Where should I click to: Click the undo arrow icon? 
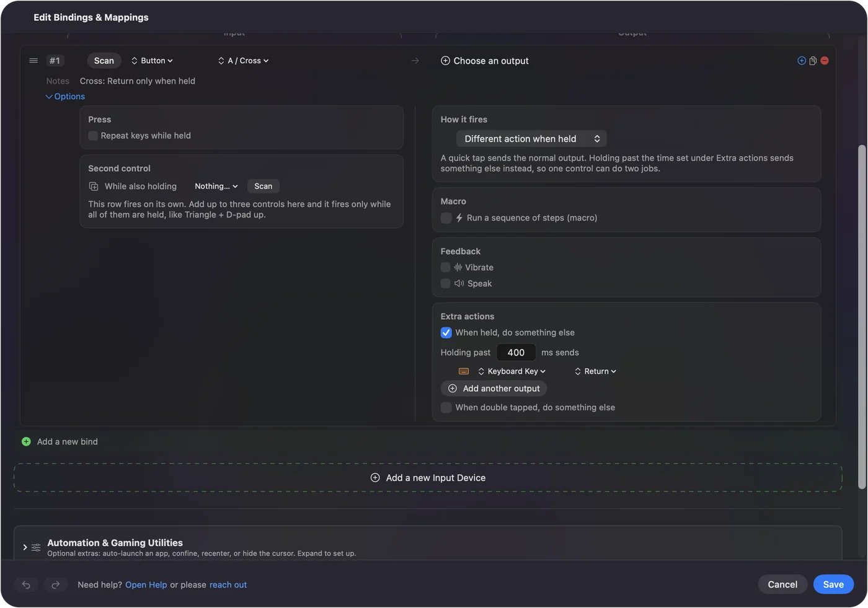[x=26, y=584]
